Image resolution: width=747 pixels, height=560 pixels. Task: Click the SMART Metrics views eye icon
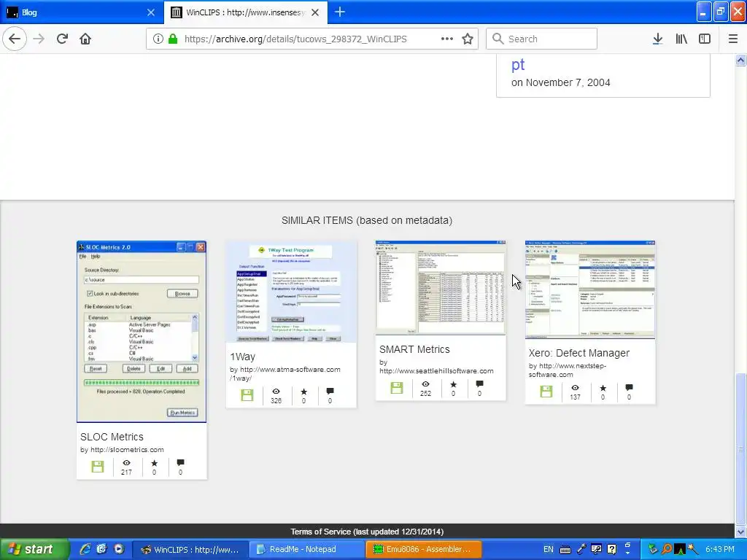click(x=425, y=384)
